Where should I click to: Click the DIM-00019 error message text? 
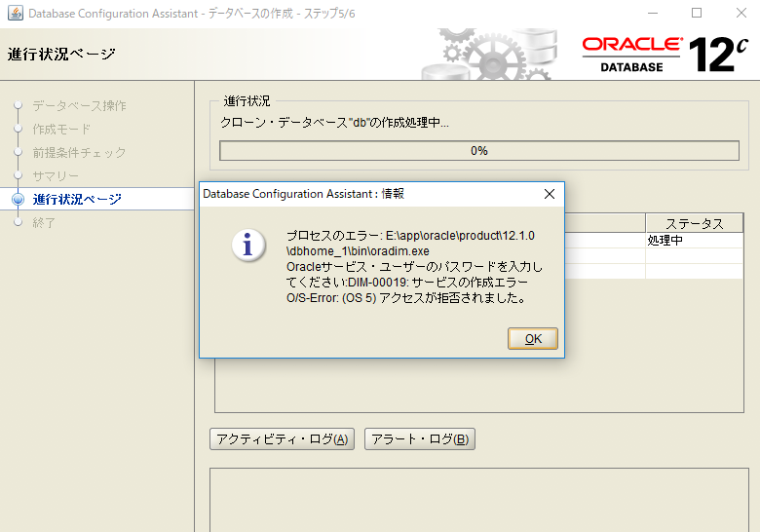438,282
